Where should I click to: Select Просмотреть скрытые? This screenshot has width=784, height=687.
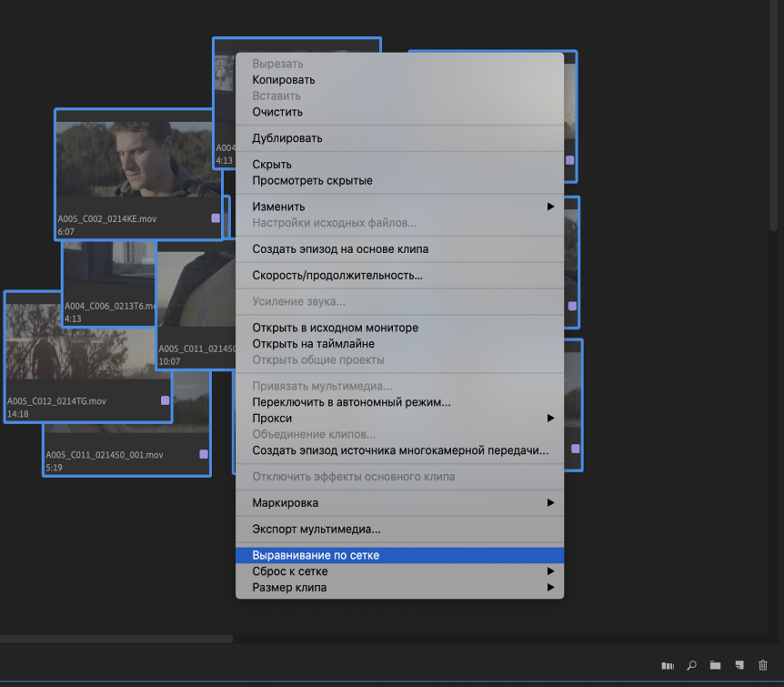click(399, 181)
